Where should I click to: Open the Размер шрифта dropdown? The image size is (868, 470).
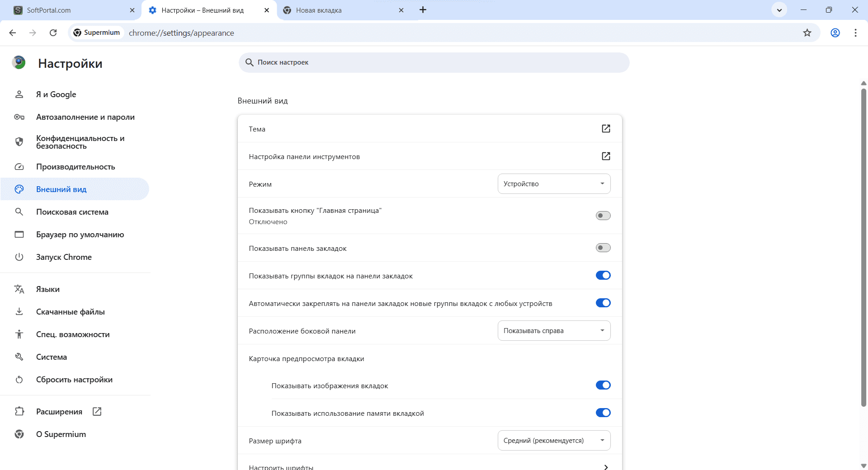[x=554, y=441]
